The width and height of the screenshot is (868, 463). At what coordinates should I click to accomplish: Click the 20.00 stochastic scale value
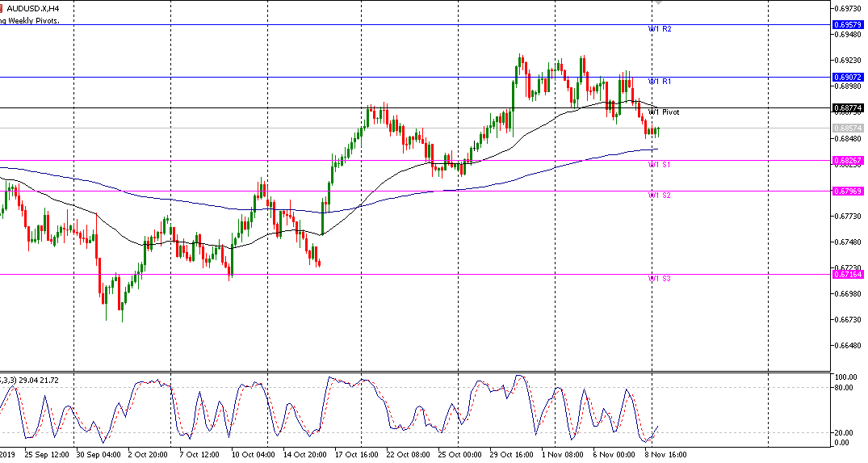click(x=844, y=433)
